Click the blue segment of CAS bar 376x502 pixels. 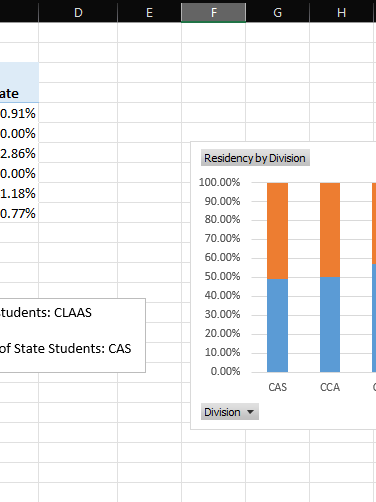click(277, 325)
